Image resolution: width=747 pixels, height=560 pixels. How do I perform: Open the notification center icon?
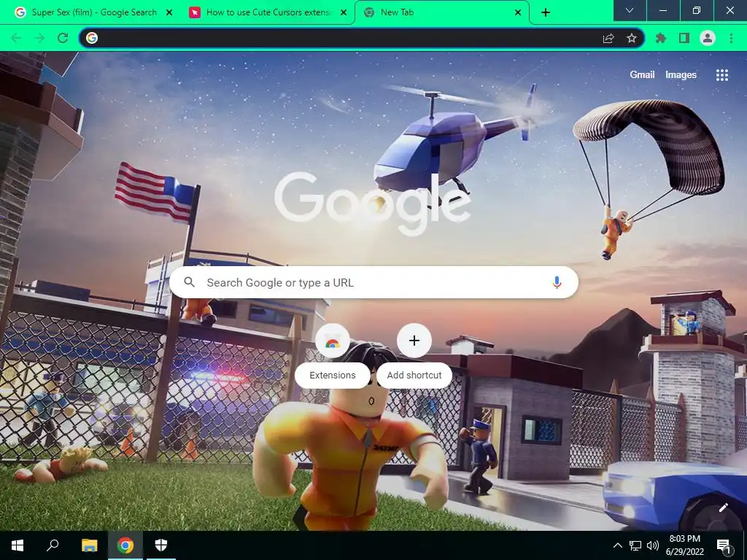coord(724,545)
